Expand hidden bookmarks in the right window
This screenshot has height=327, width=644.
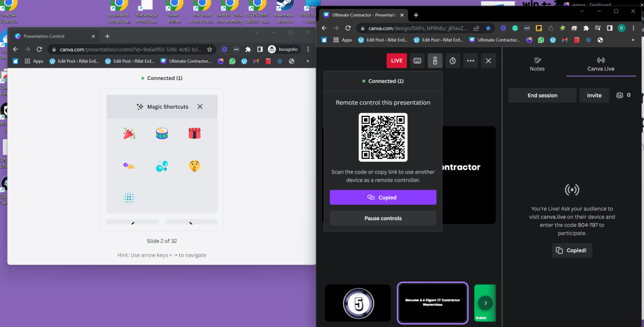click(x=633, y=40)
